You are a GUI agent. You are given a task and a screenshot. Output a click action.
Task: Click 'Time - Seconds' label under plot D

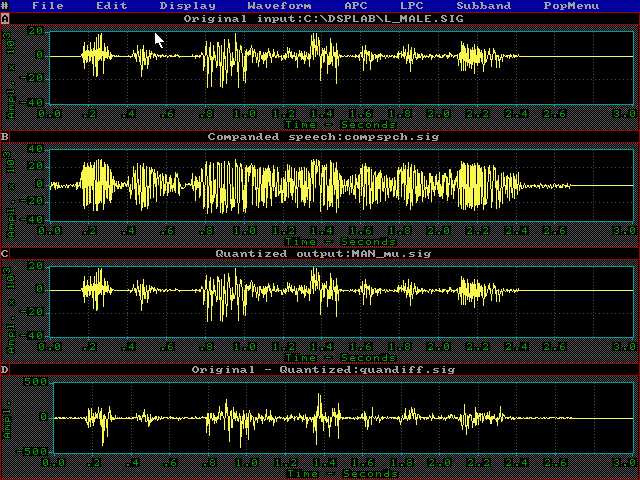pyautogui.click(x=342, y=473)
